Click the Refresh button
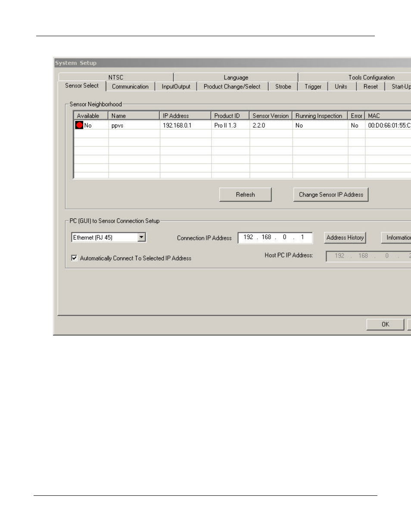Viewport: 411px width, 532px height. (x=246, y=195)
